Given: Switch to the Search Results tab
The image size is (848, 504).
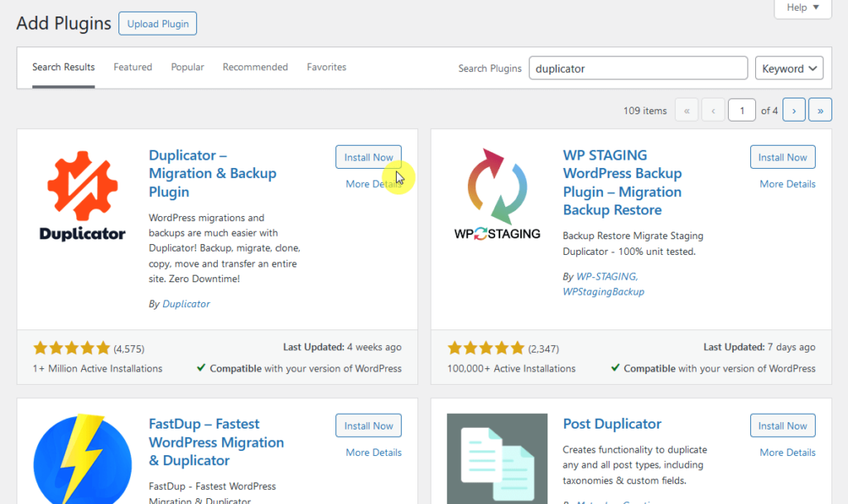Looking at the screenshot, I should coord(63,67).
